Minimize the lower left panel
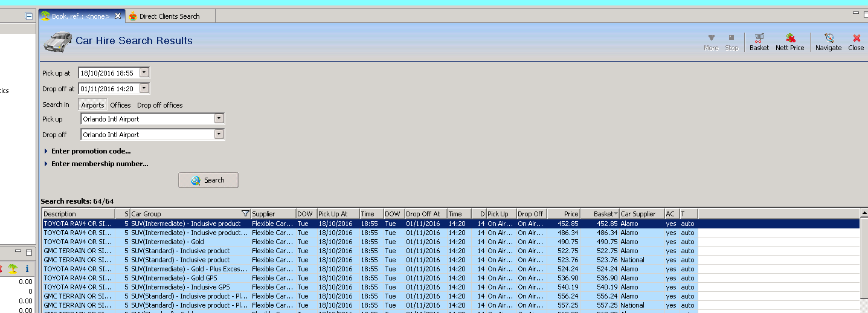Image resolution: width=868 pixels, height=313 pixels. coord(19,251)
